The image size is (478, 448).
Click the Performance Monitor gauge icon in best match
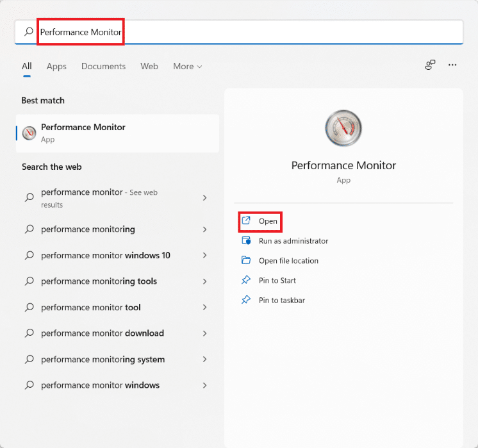tap(29, 133)
